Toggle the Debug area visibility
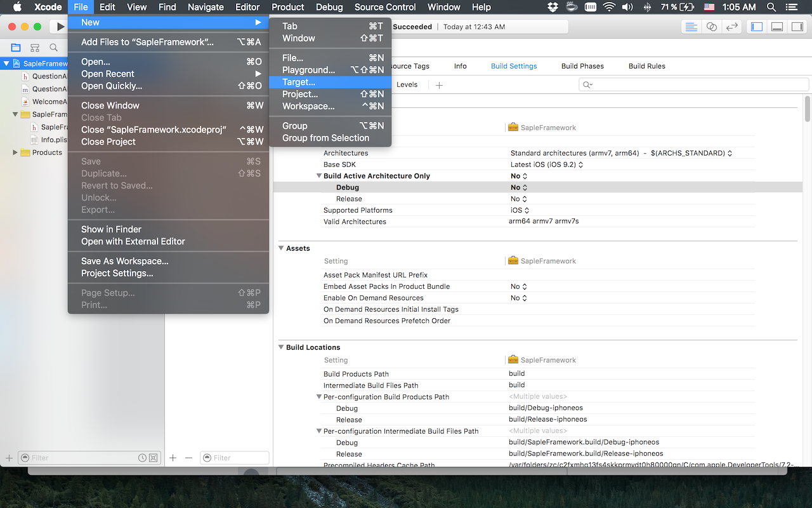 pos(776,27)
